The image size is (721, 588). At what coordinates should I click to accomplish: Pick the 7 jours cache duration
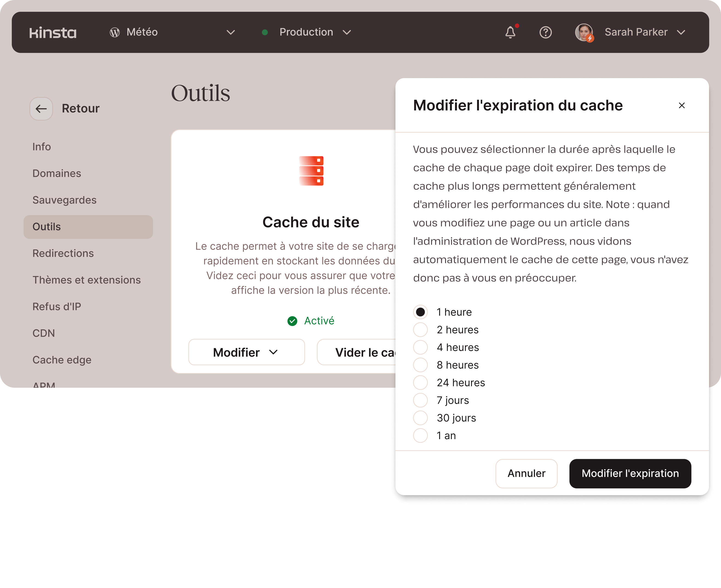coord(420,400)
